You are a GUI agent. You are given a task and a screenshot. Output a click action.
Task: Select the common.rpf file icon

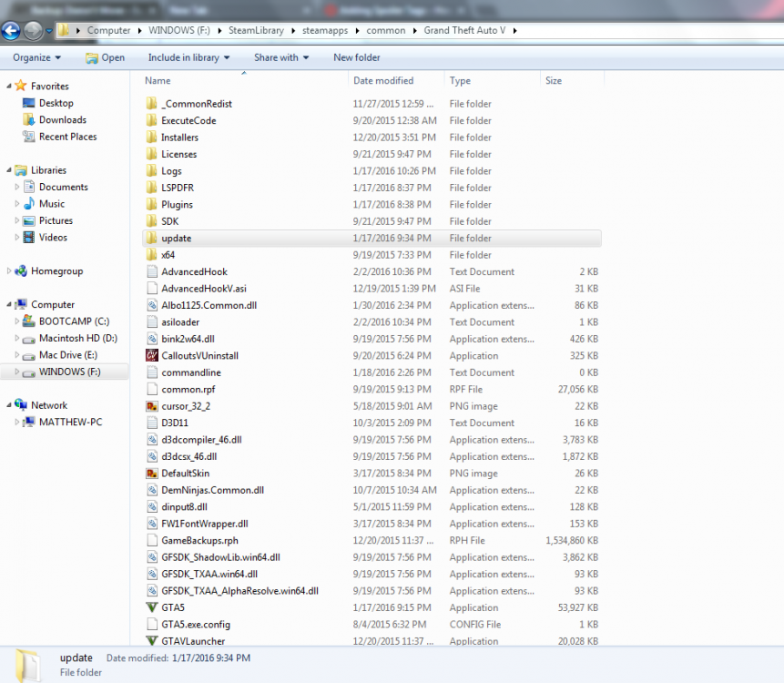(152, 389)
